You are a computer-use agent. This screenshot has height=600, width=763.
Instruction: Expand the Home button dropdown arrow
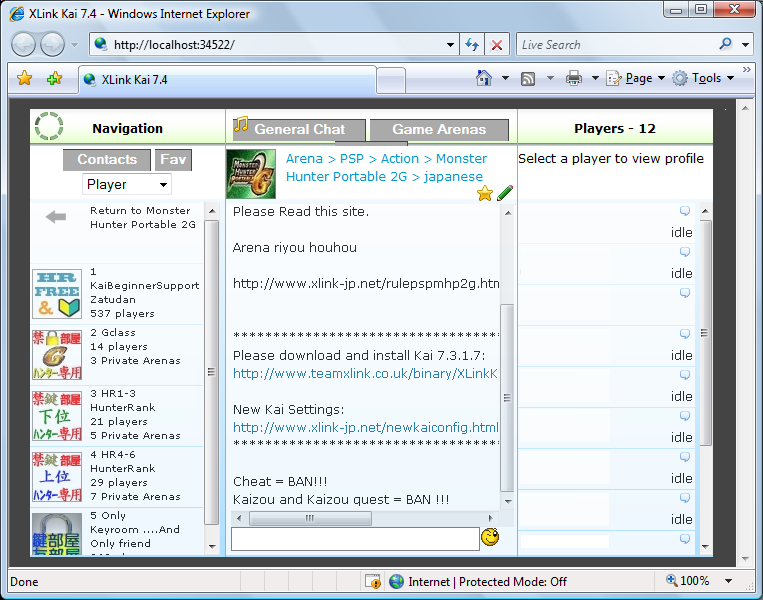pos(505,78)
